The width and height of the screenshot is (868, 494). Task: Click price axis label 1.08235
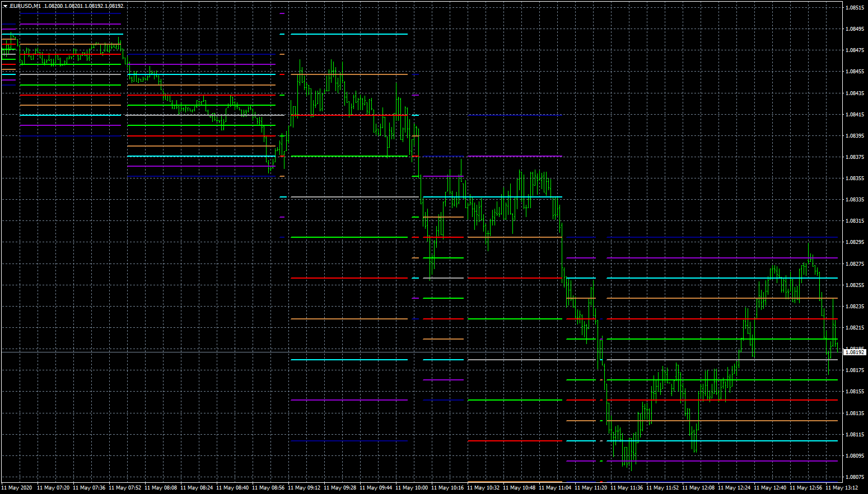click(855, 307)
